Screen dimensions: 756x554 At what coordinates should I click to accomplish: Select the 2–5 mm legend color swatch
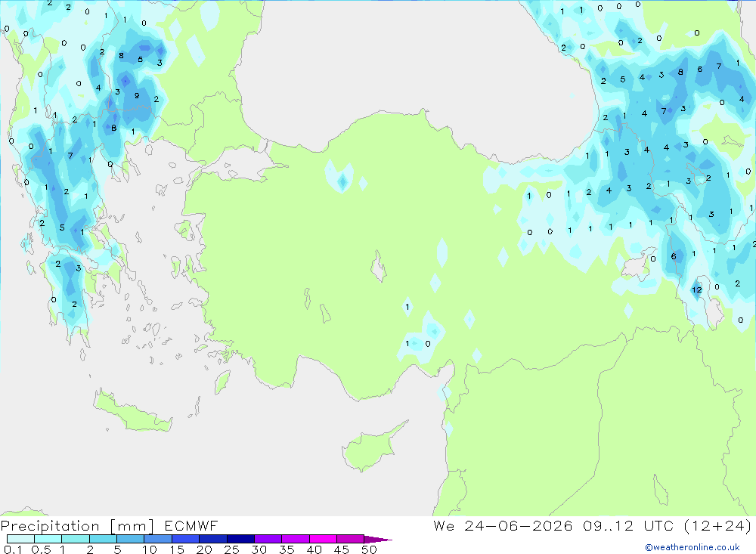[103, 539]
